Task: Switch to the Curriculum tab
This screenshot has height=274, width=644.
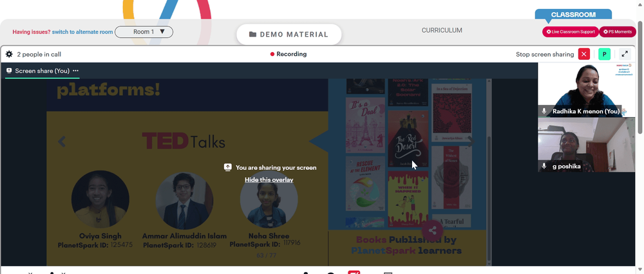Action: [442, 30]
